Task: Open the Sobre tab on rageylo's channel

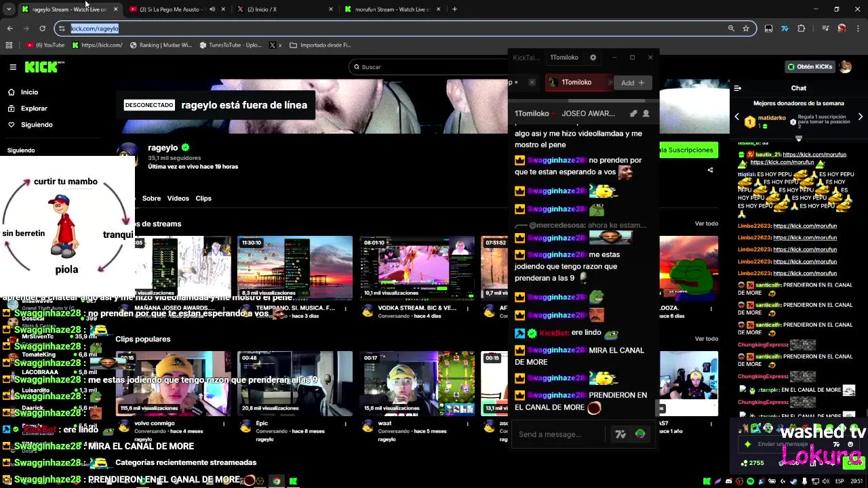Action: tap(151, 199)
